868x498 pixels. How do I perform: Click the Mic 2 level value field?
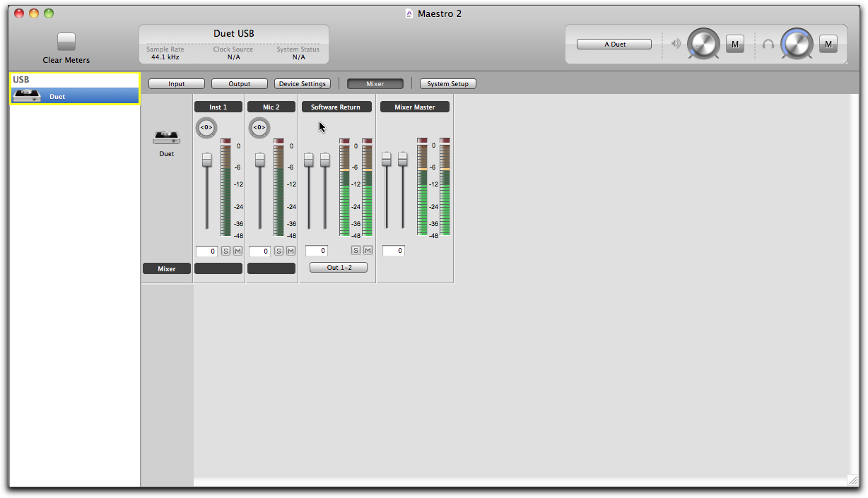coord(259,251)
